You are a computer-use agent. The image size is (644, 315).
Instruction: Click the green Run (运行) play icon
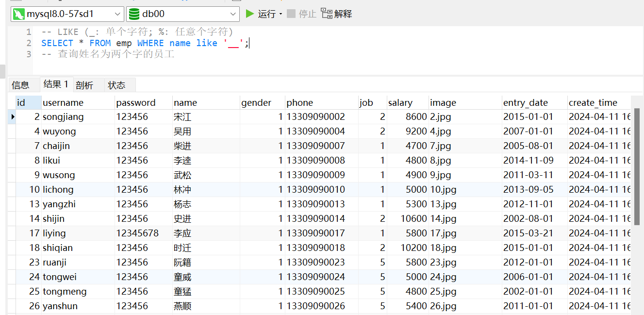click(250, 14)
